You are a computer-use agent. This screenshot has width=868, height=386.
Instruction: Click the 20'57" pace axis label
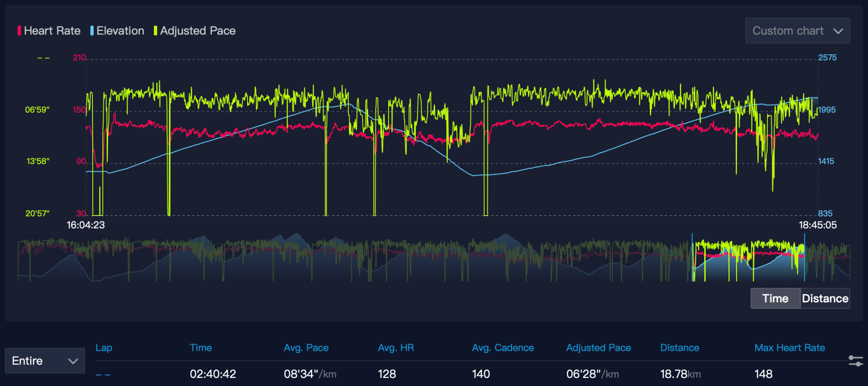pos(37,213)
